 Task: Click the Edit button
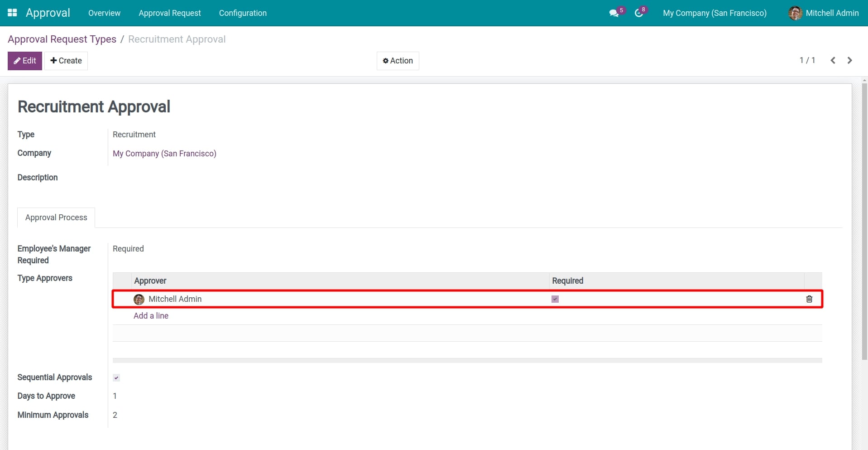25,61
